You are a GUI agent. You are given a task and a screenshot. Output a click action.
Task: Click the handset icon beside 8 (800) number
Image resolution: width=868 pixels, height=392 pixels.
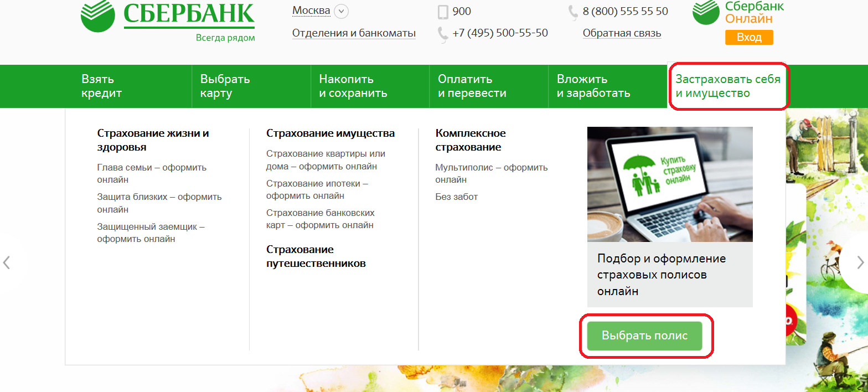(573, 13)
